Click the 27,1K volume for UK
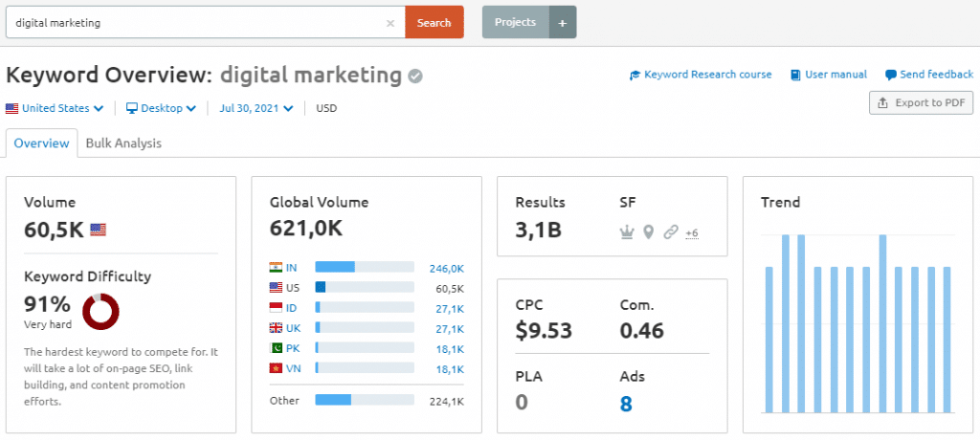The image size is (980, 440). (450, 329)
